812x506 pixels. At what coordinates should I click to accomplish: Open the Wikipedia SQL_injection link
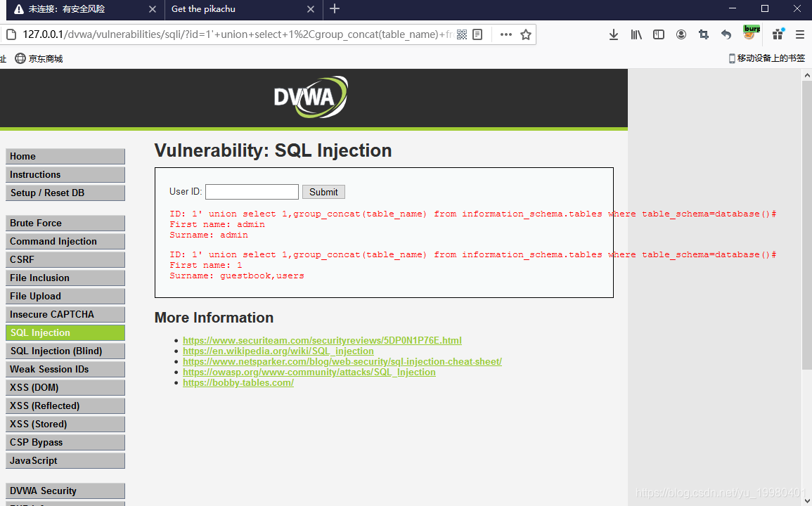(x=278, y=351)
